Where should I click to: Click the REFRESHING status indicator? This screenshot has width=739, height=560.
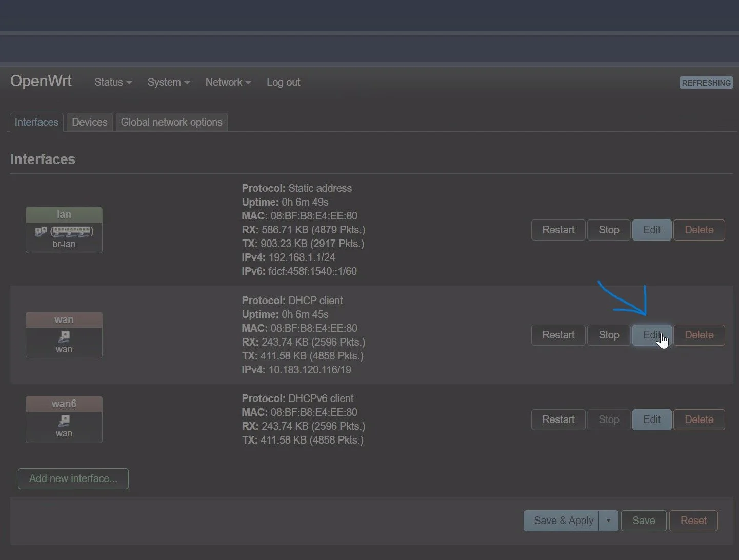(706, 83)
